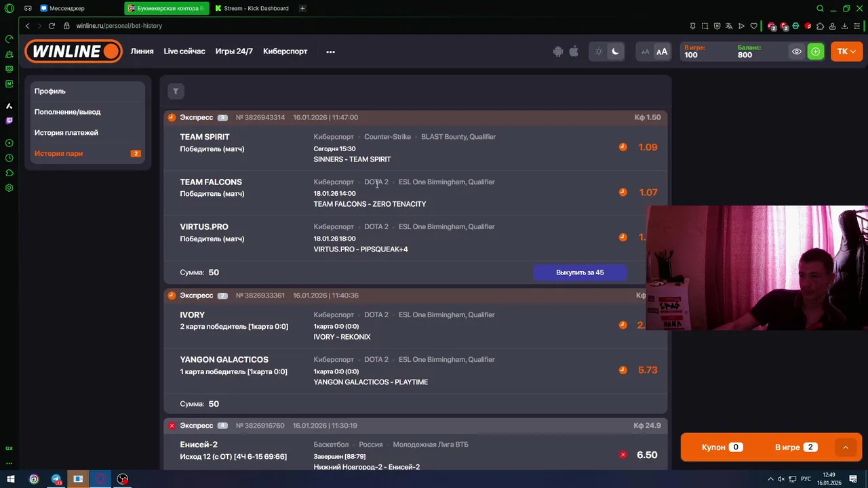Switch to light theme sun icon
The width and height of the screenshot is (868, 488).
coord(599,52)
